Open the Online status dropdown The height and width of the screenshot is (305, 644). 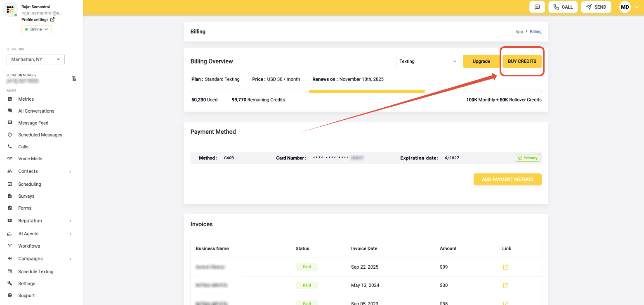(37, 29)
